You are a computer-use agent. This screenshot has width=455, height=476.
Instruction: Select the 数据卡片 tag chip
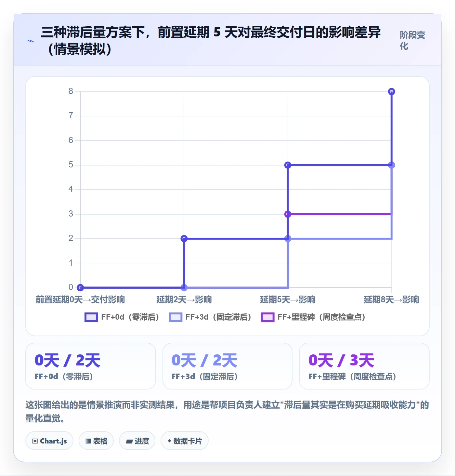(185, 441)
